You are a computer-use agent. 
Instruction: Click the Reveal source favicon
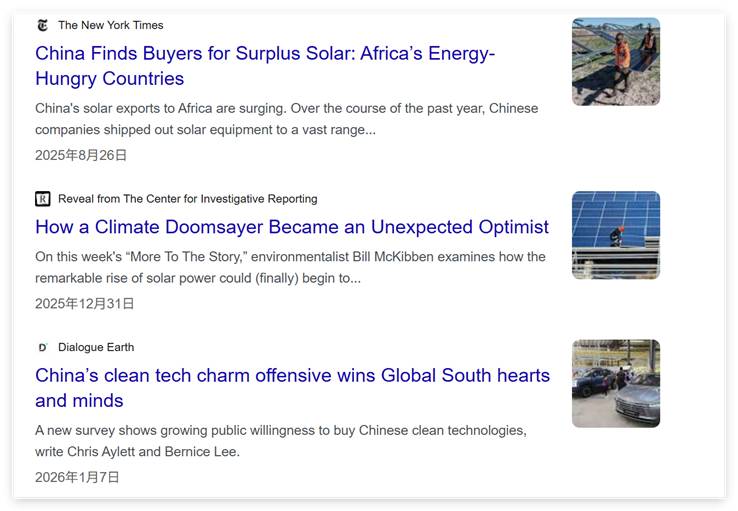[x=42, y=199]
